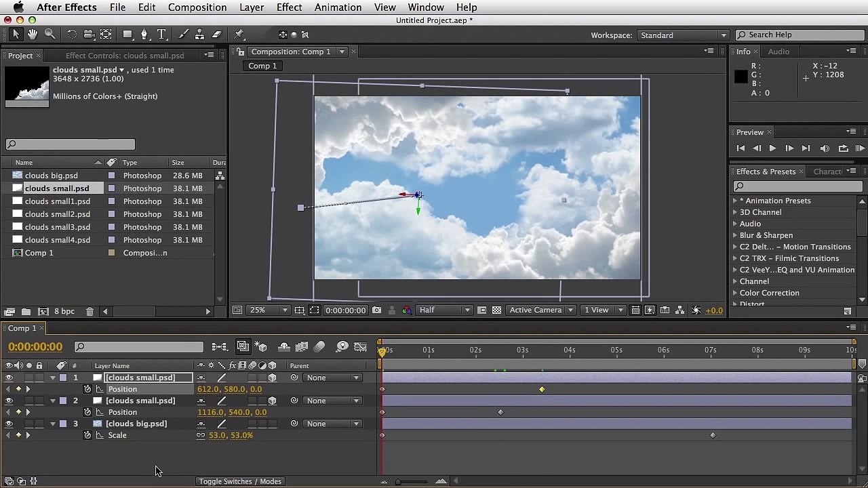Image resolution: width=868 pixels, height=488 pixels.
Task: Toggle the Scale stopwatch on clouds big.psd
Action: (x=87, y=435)
